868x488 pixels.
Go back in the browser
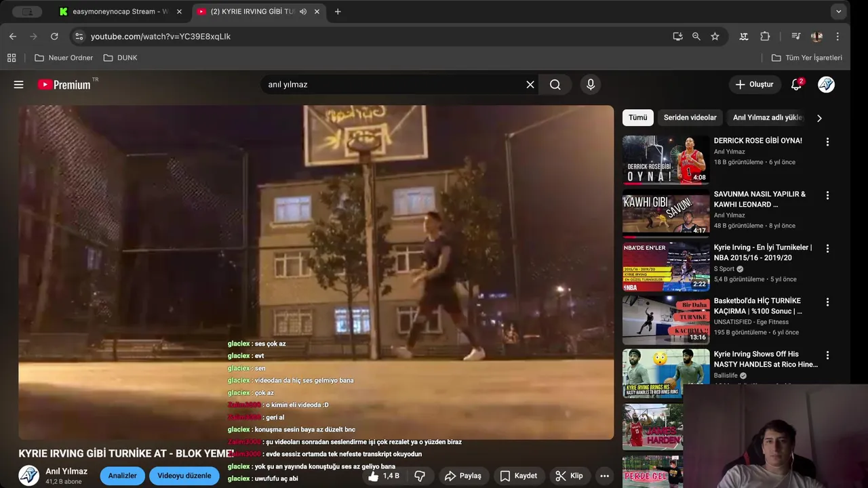tap(13, 37)
